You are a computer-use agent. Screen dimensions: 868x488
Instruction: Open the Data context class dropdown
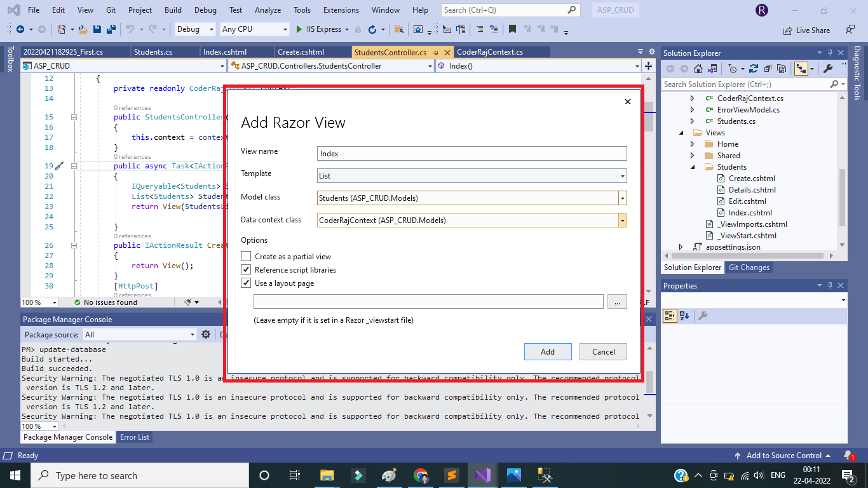coord(622,220)
